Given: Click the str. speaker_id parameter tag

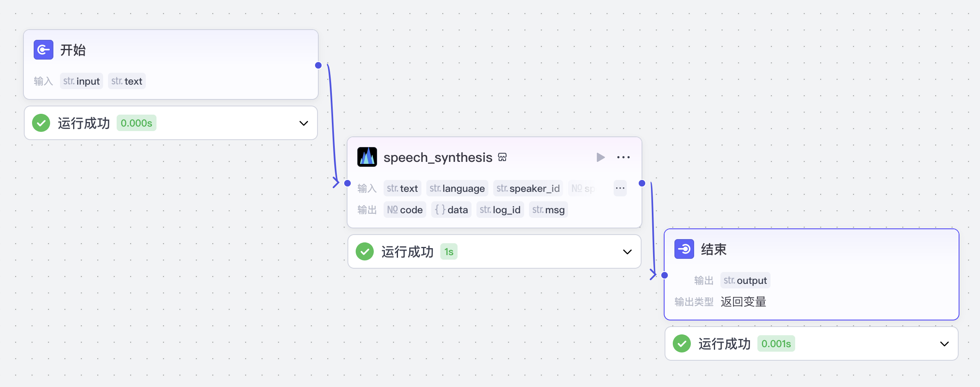Looking at the screenshot, I should (x=528, y=188).
